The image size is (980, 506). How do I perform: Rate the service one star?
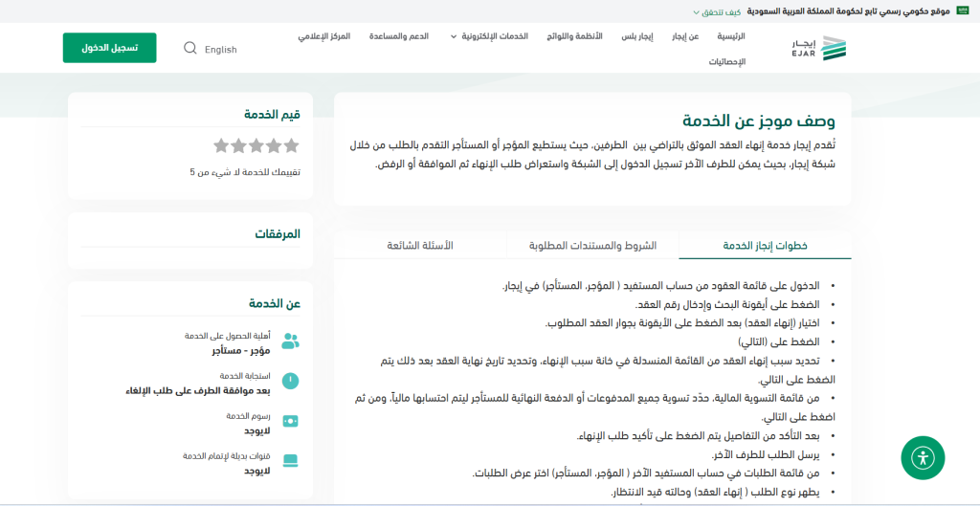pyautogui.click(x=291, y=146)
